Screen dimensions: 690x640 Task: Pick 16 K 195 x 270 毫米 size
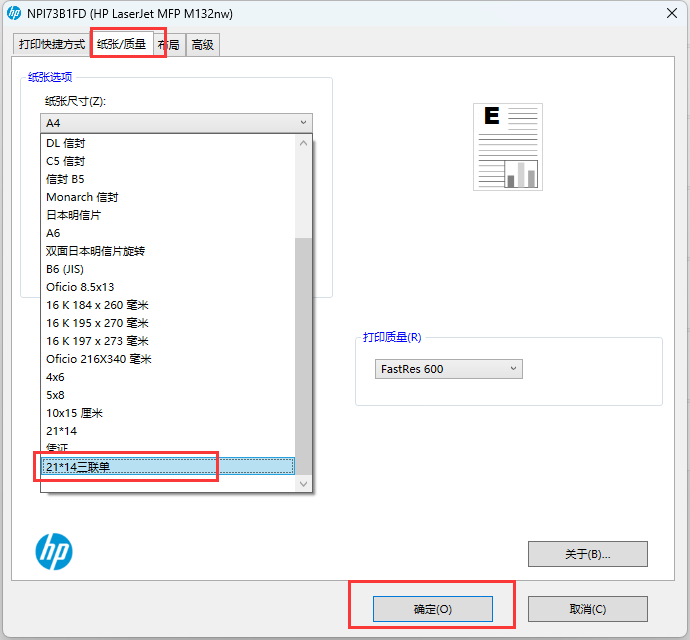(97, 323)
